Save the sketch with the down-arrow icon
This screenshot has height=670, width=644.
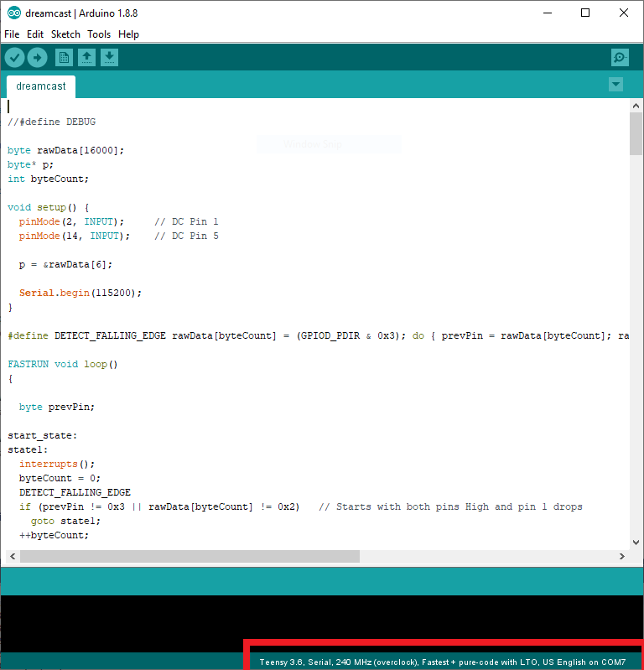(x=109, y=58)
